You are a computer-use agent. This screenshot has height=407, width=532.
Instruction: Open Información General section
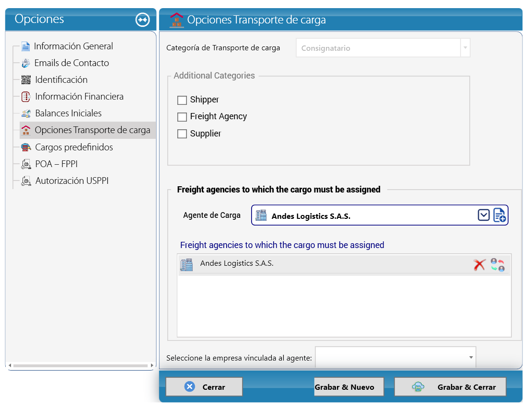click(73, 46)
